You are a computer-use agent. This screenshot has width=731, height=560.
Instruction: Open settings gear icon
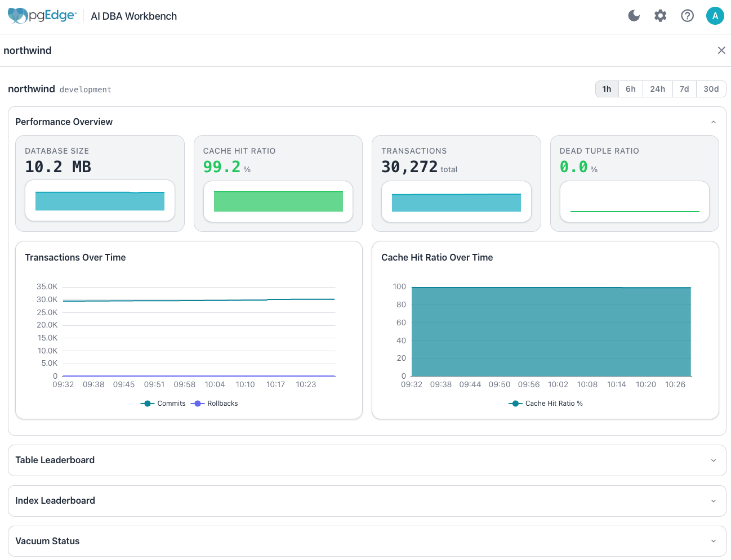pos(661,16)
